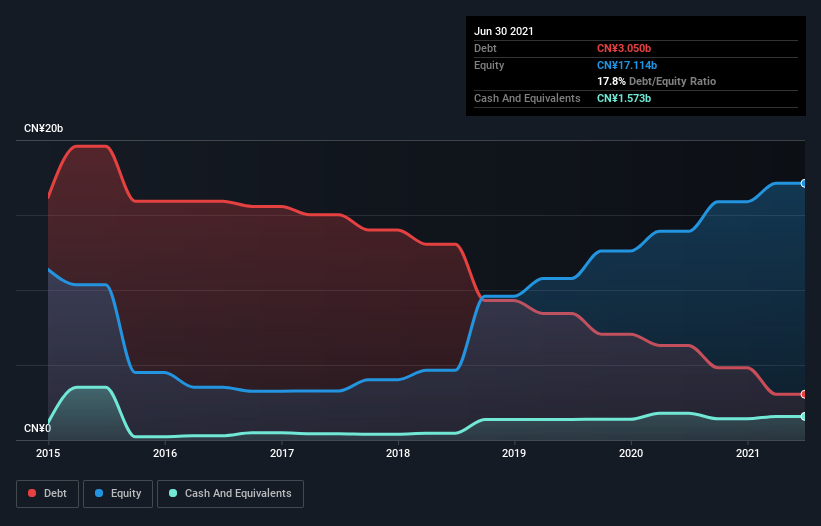The height and width of the screenshot is (526, 821).
Task: Select the red Debt endpoint marker
Action: point(804,394)
